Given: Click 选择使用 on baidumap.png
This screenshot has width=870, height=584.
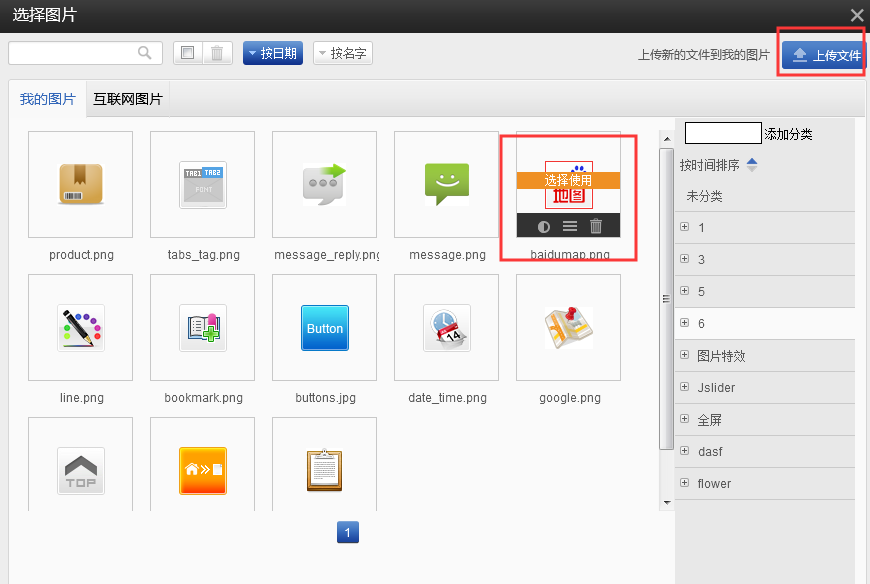Looking at the screenshot, I should pyautogui.click(x=568, y=180).
